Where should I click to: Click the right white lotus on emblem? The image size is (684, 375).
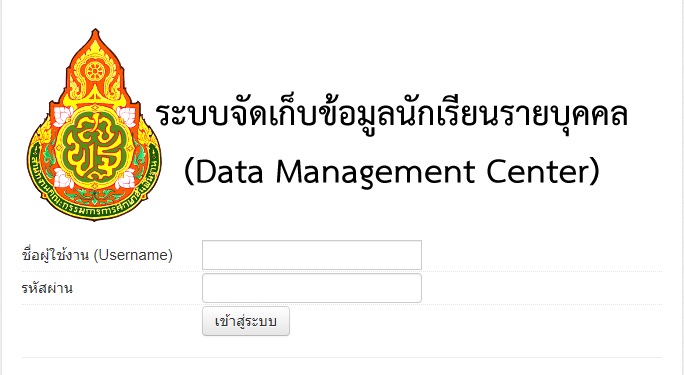tap(128, 117)
